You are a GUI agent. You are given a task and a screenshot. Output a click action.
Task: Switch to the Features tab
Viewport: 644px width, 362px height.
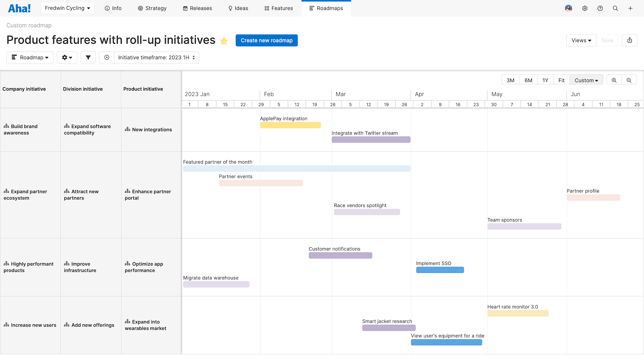[x=278, y=8]
